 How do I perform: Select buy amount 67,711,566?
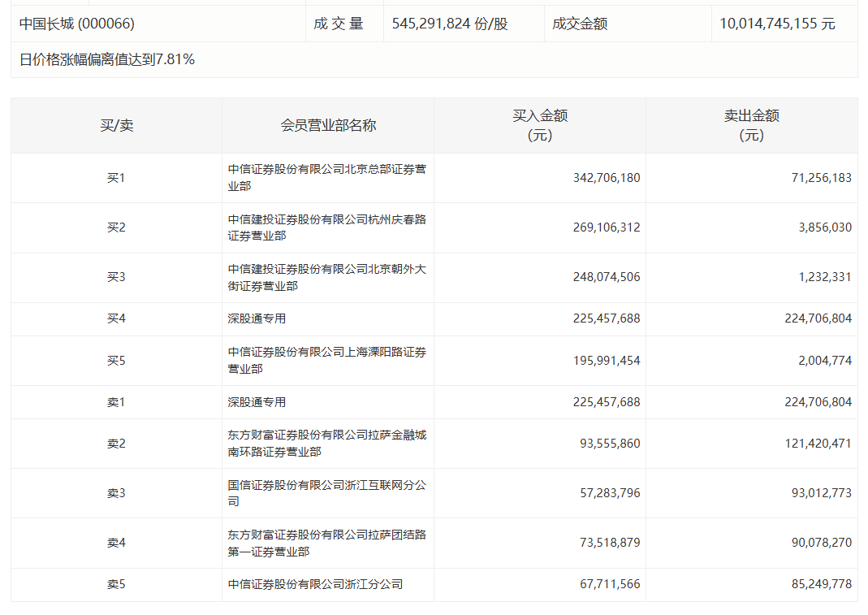[x=610, y=584]
